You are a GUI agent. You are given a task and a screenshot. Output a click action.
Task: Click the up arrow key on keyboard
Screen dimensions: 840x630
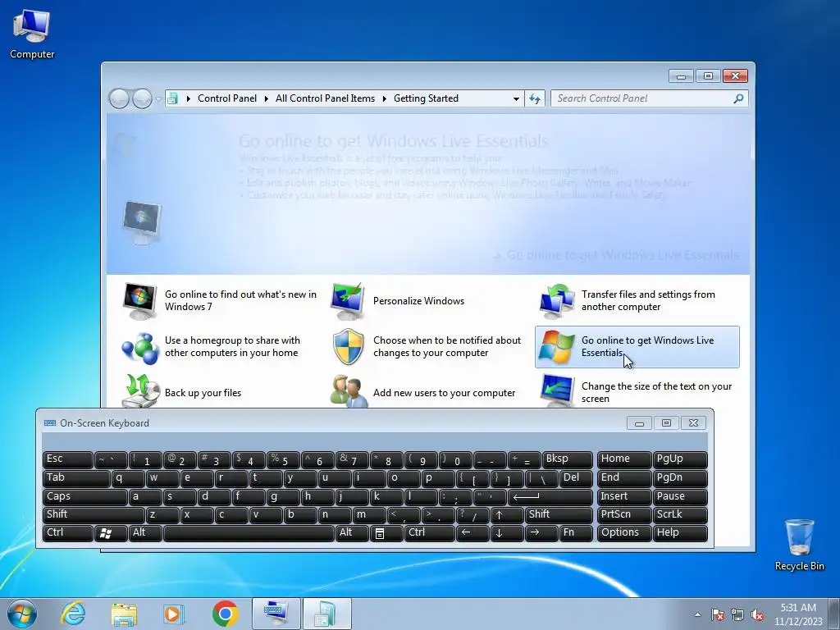pos(507,515)
